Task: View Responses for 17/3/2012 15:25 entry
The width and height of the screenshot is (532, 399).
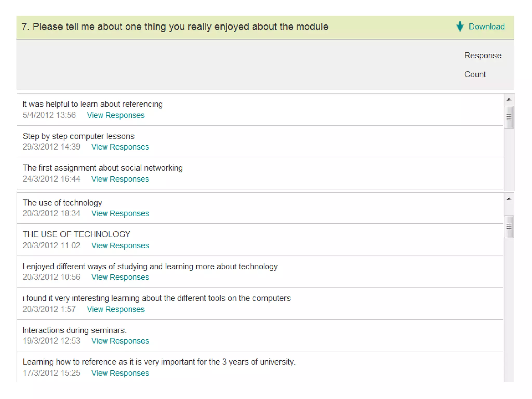Action: point(120,373)
